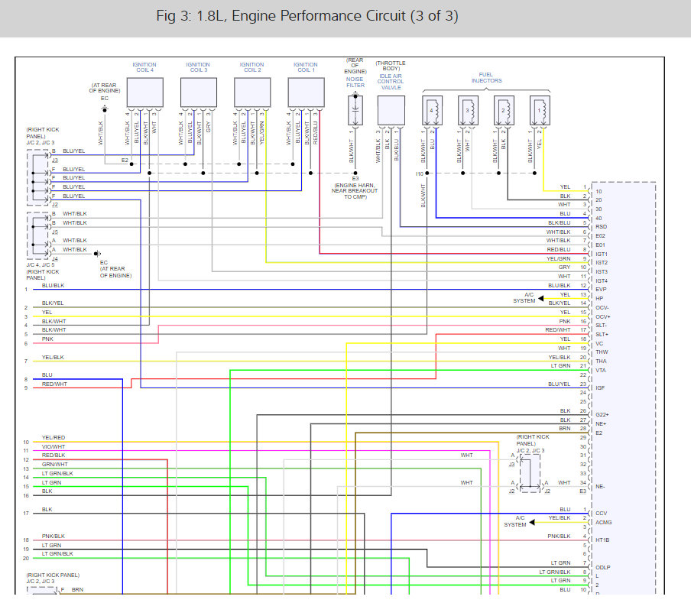
Task: Select the G22+ terminal label
Action: [602, 415]
